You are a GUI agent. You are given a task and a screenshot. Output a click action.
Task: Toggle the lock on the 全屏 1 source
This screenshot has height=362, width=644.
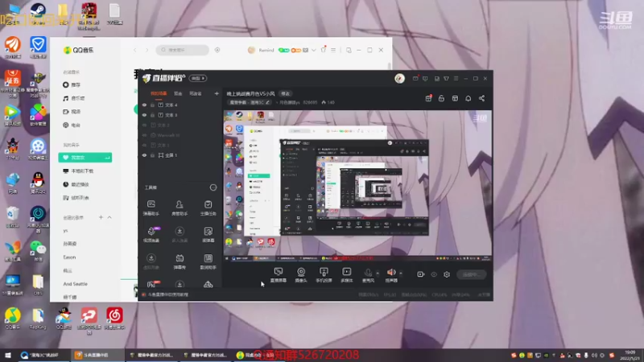(x=152, y=155)
